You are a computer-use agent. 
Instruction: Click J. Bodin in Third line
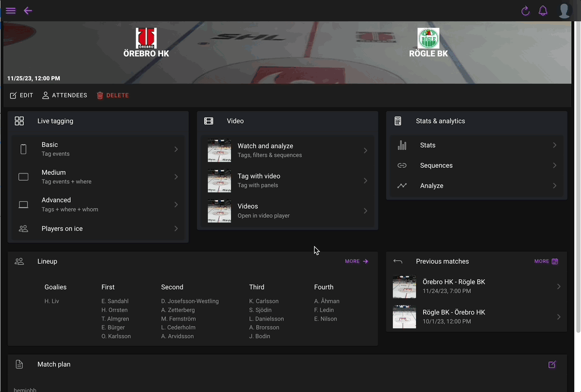click(x=259, y=336)
